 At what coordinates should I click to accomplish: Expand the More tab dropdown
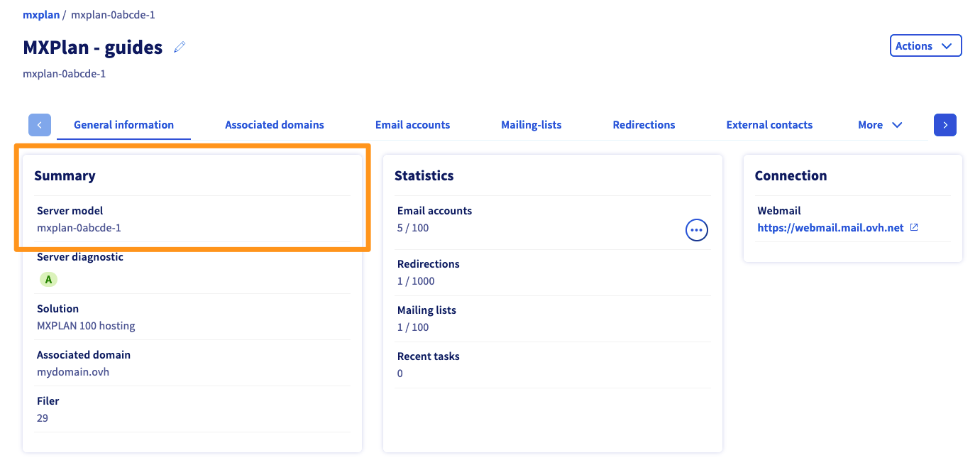point(880,125)
